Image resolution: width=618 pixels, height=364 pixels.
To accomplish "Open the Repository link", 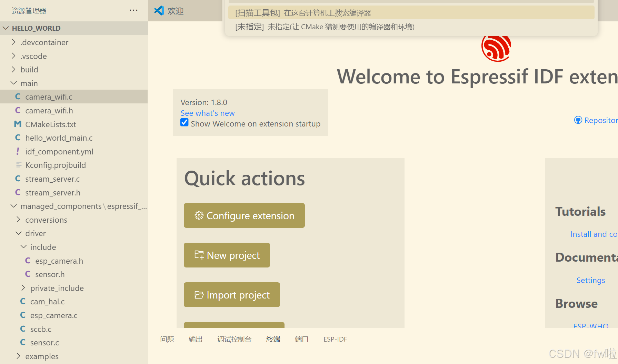I will 601,120.
